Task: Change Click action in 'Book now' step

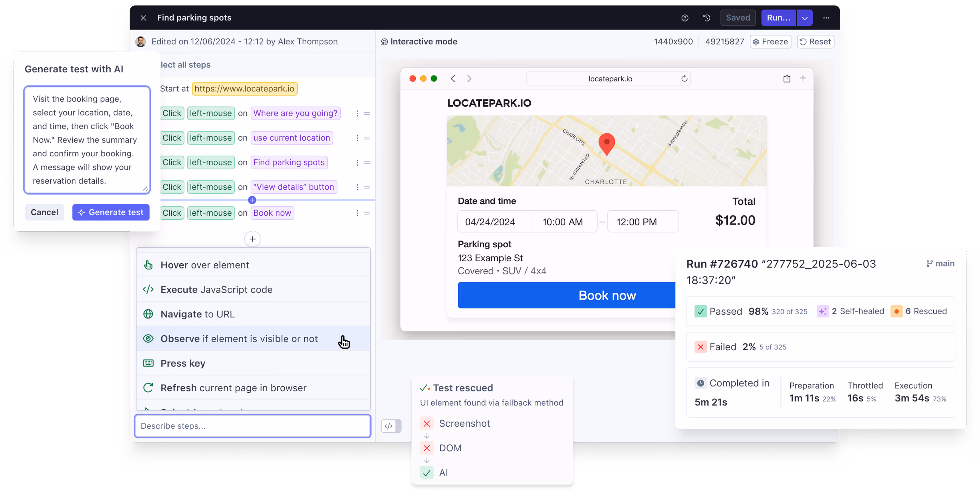Action: point(172,213)
